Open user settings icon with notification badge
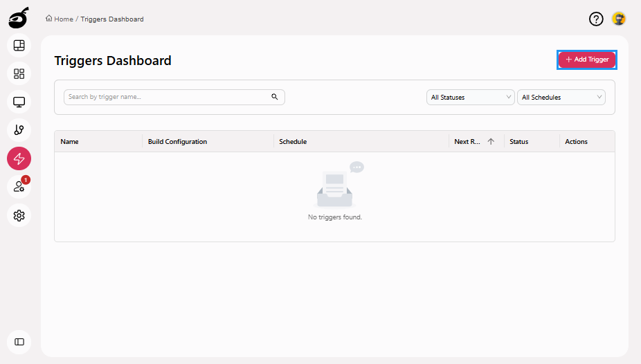 [x=19, y=187]
